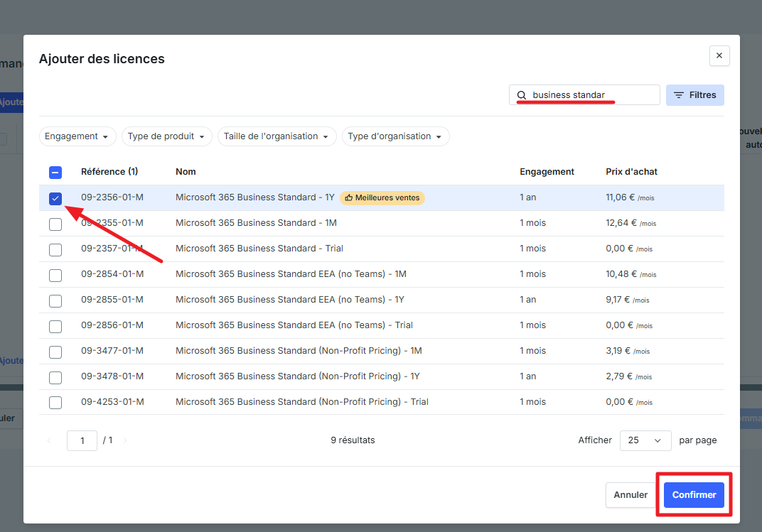Open Taille de l'organisation filter
The height and width of the screenshot is (532, 762).
(x=277, y=136)
